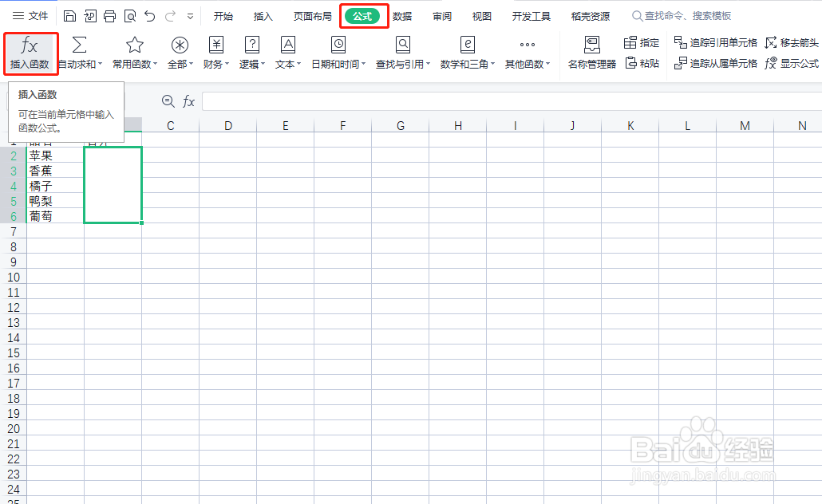The height and width of the screenshot is (504, 822).
Task: Click the fx icon beside the formula bar
Action: tap(188, 101)
